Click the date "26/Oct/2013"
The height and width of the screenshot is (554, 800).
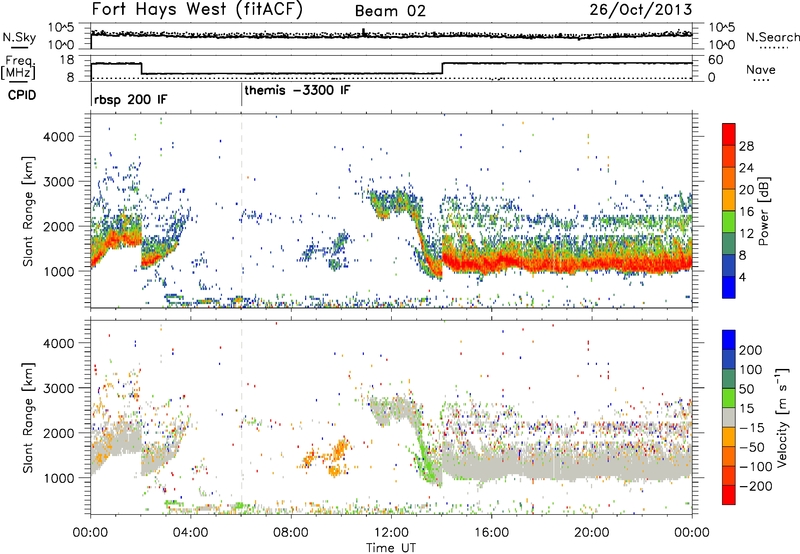pos(641,10)
